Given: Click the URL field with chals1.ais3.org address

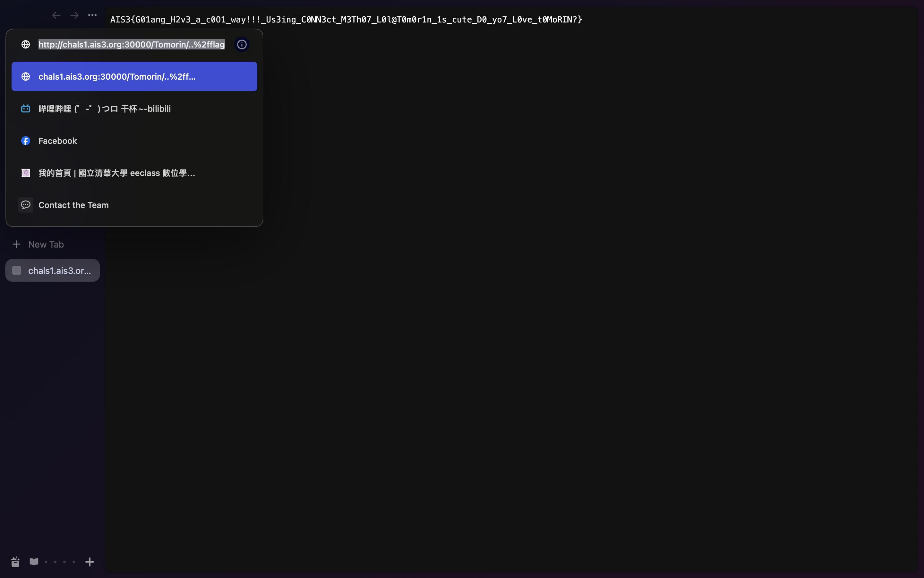Looking at the screenshot, I should [x=132, y=44].
